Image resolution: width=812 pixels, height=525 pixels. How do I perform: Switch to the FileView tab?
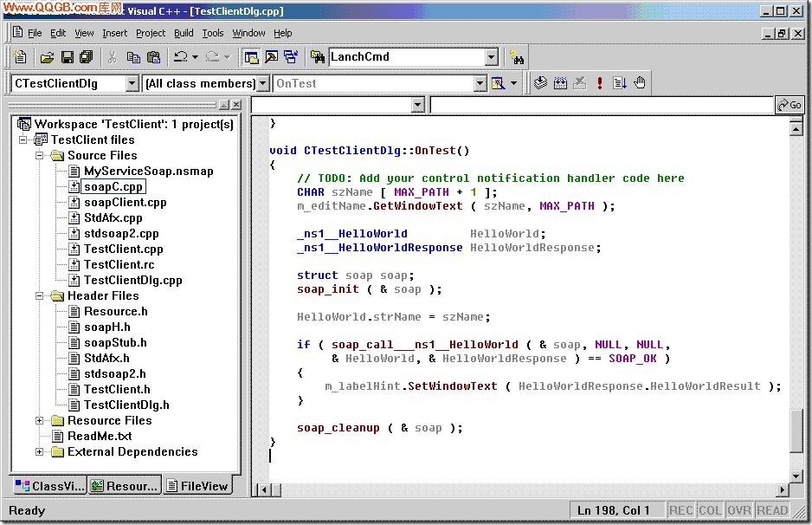point(197,486)
